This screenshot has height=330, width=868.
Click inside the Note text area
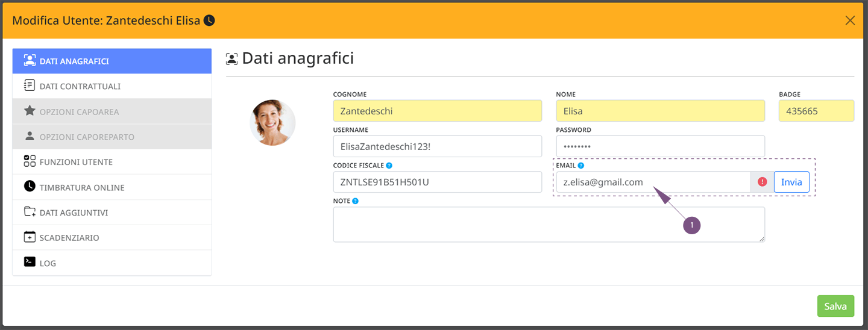[x=549, y=225]
